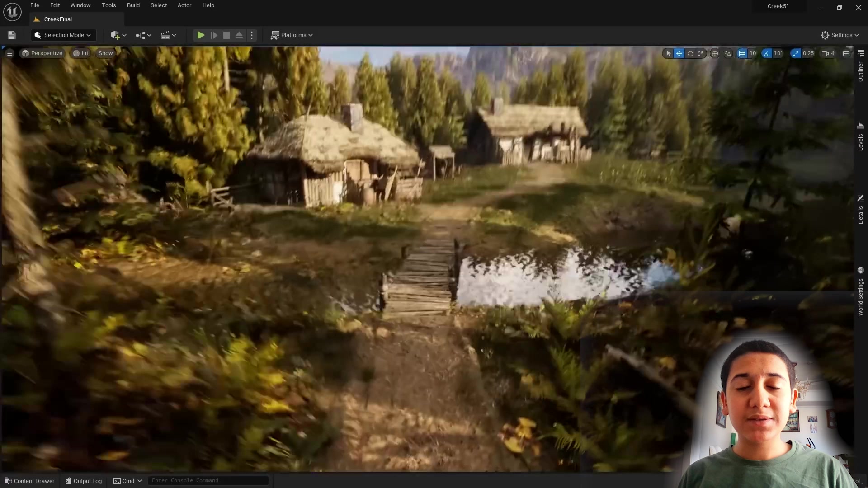Expand the Platforms dropdown
This screenshot has width=868, height=488.
pyautogui.click(x=292, y=35)
